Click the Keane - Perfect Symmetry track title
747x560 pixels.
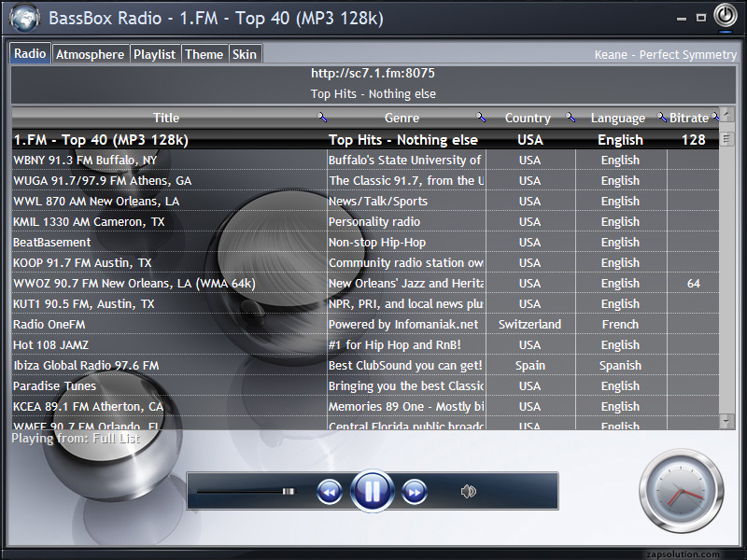click(665, 54)
